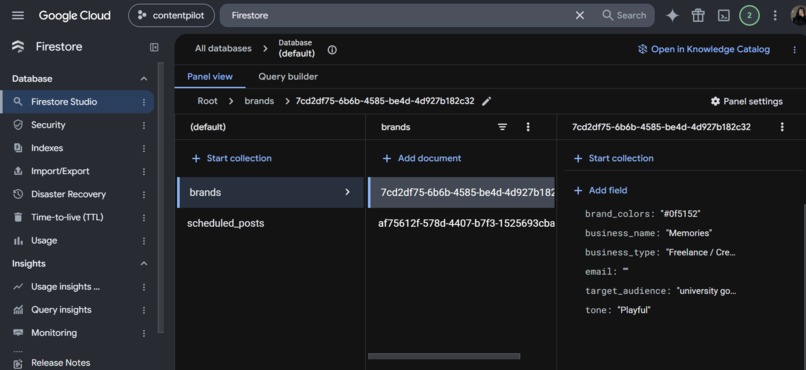Viewport: 806px width, 370px height.
Task: Start collection in the document panel
Action: (x=613, y=158)
